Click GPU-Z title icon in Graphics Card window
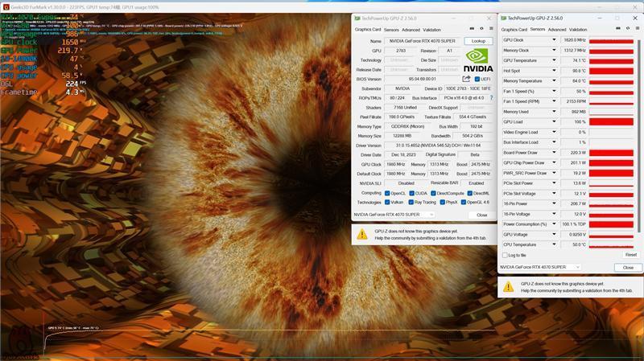 coord(357,18)
